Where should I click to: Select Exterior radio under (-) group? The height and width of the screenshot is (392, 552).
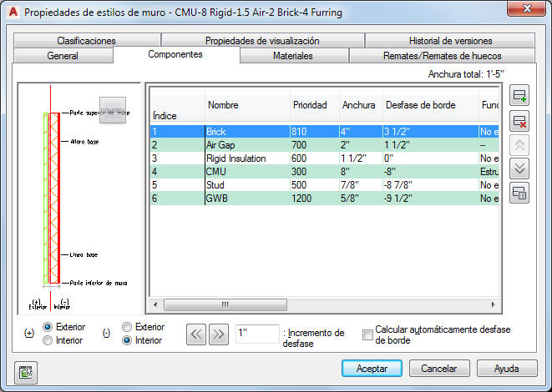(x=127, y=327)
